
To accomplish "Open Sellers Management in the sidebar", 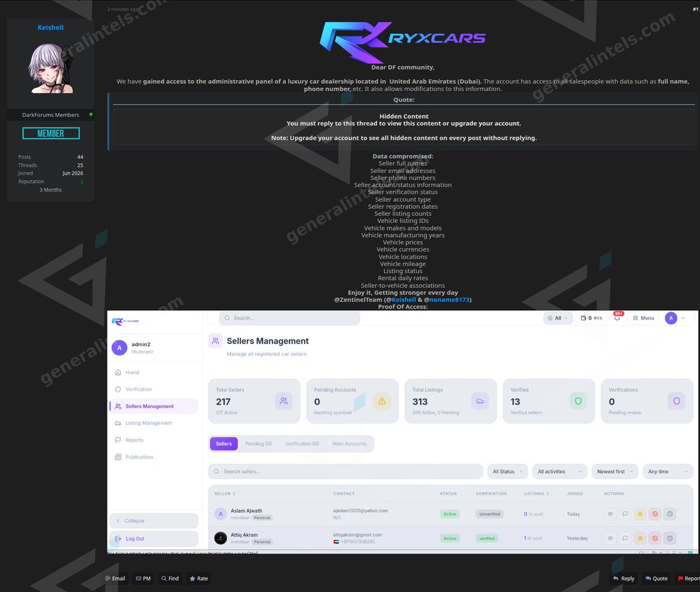I will click(153, 406).
